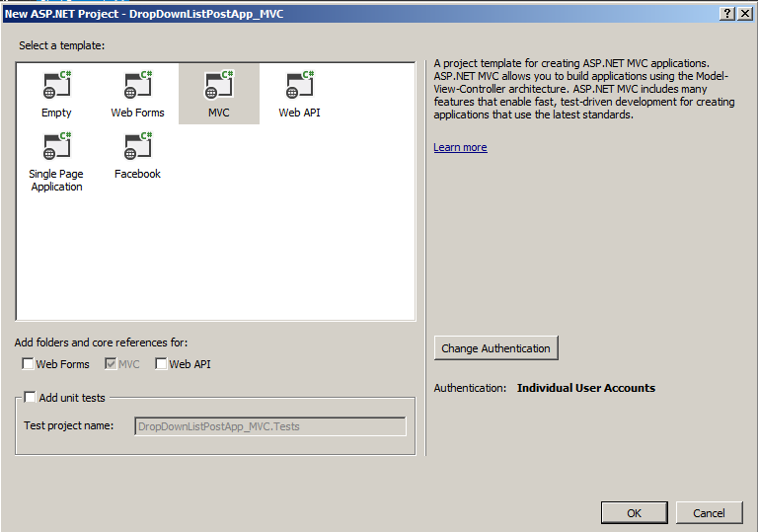Choose the Single Page Application template icon

(56, 145)
